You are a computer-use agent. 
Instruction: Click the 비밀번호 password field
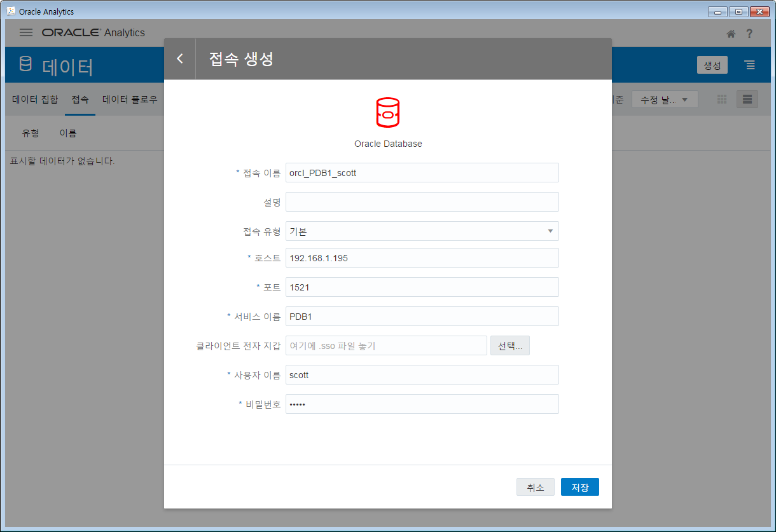click(422, 404)
